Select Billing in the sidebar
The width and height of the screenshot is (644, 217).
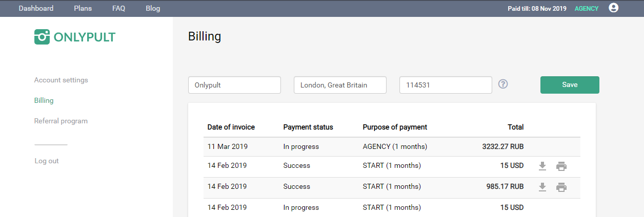[44, 100]
